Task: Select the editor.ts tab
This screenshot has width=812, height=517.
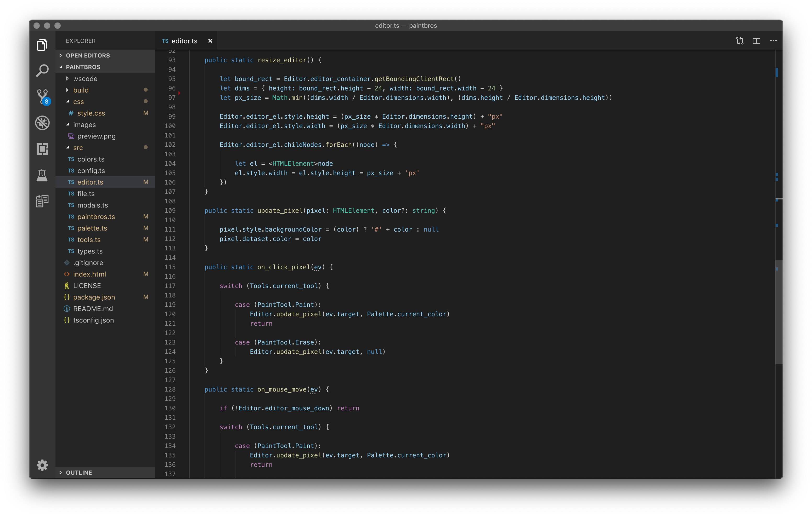Action: (x=184, y=41)
